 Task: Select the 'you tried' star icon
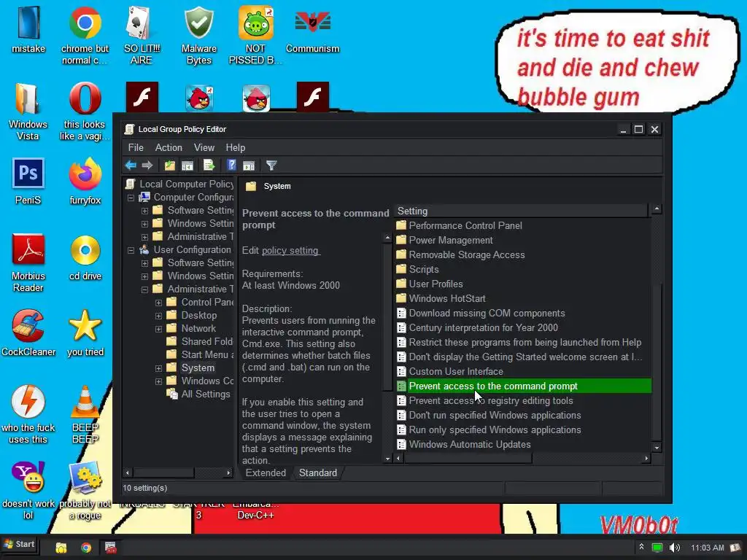click(85, 332)
